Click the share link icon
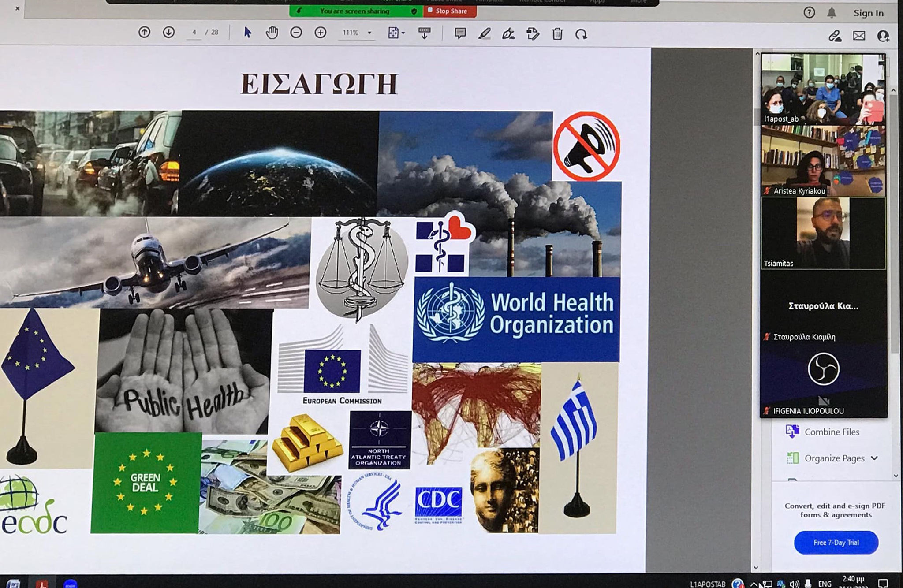Viewport: 903px width, 588px height. (835, 36)
